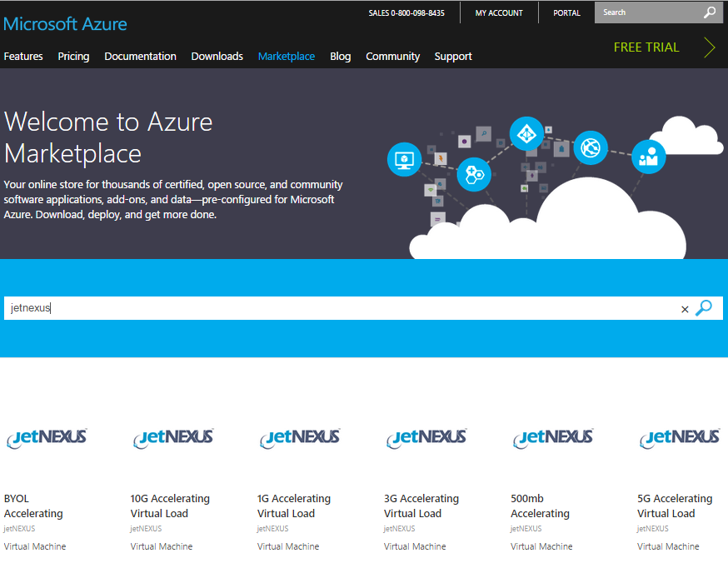Open 5G Accelerating Virtual Load title
The height and width of the screenshot is (578, 728).
point(675,506)
